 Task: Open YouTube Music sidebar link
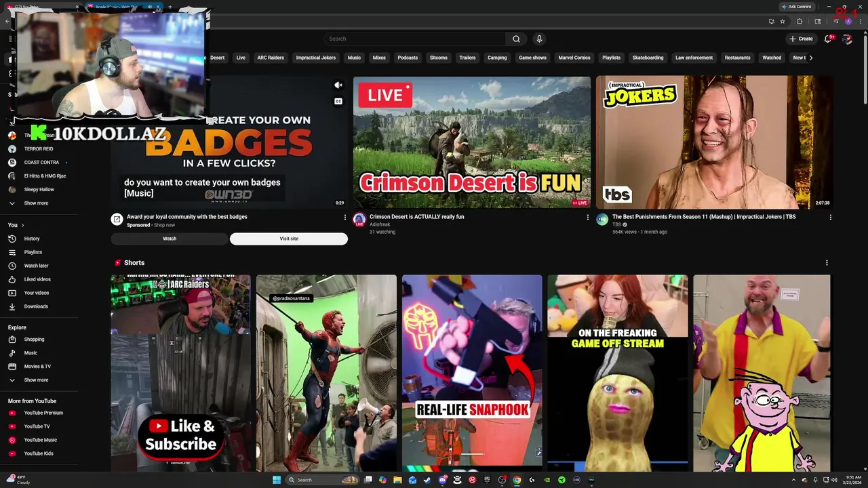click(x=40, y=440)
